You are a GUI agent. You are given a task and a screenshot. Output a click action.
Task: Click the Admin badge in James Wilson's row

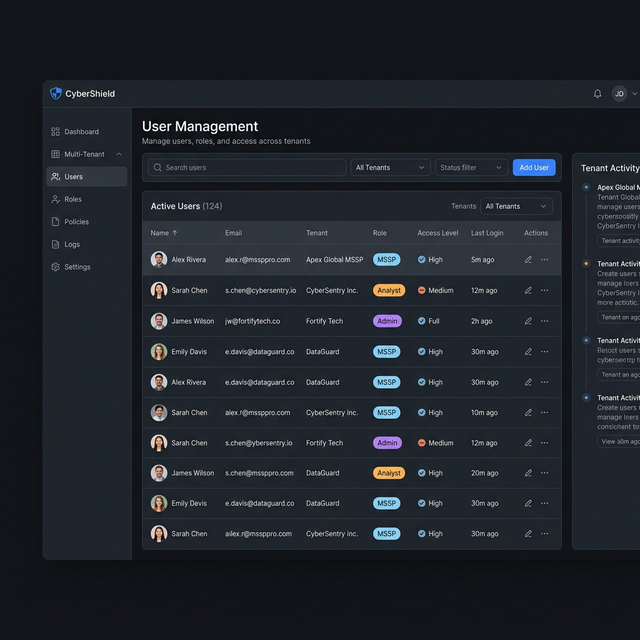tap(387, 321)
